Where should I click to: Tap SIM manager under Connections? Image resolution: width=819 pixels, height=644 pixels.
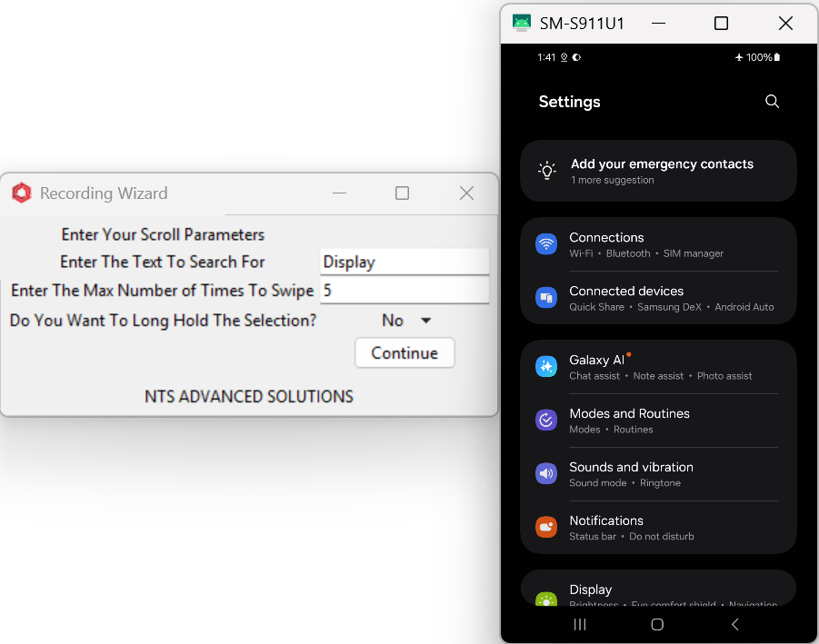pyautogui.click(x=693, y=253)
